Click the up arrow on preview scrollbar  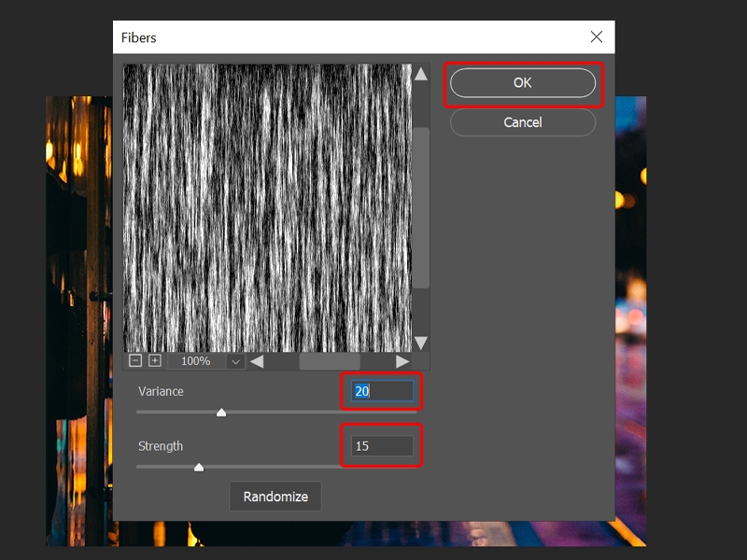click(x=422, y=72)
